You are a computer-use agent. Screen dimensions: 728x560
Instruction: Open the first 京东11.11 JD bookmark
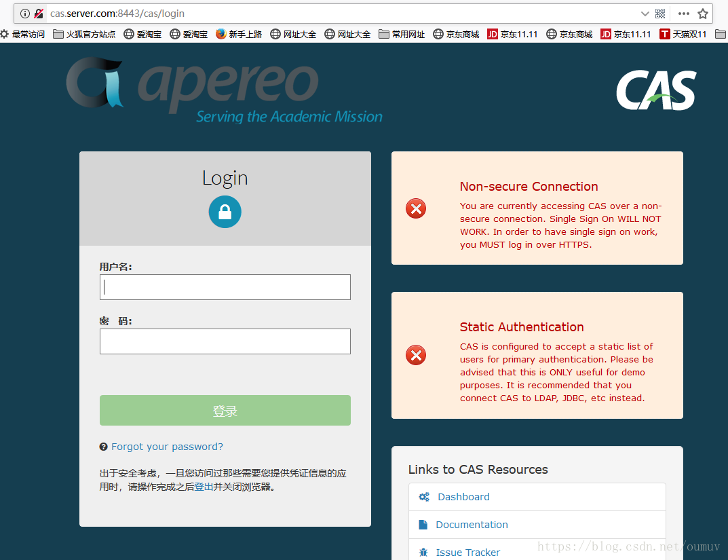(x=512, y=34)
